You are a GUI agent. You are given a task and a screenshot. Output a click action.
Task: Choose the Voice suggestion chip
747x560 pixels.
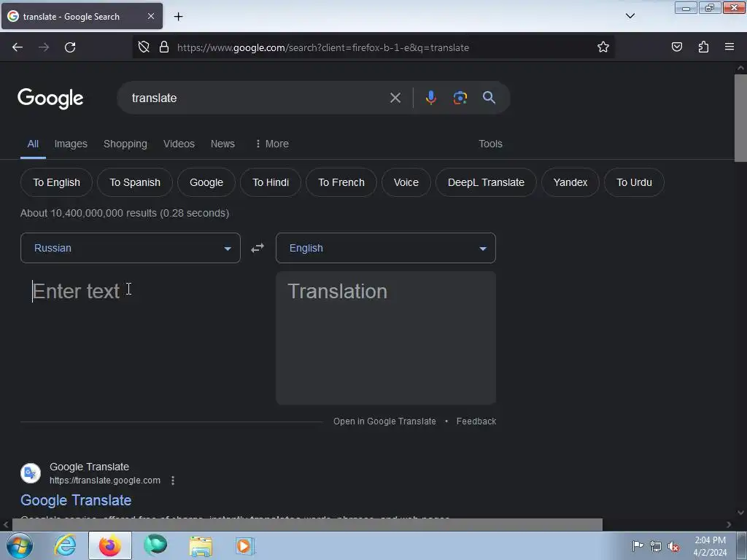[406, 182]
